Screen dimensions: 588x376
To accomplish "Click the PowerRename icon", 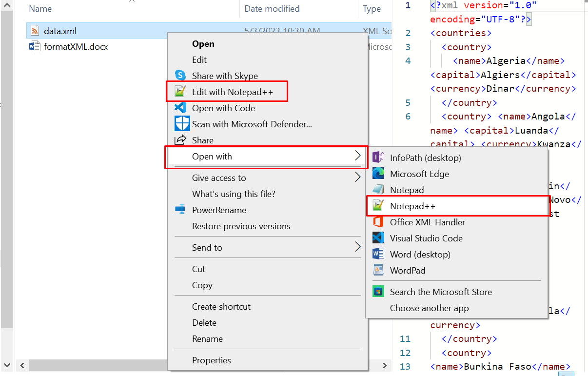I will tap(180, 210).
